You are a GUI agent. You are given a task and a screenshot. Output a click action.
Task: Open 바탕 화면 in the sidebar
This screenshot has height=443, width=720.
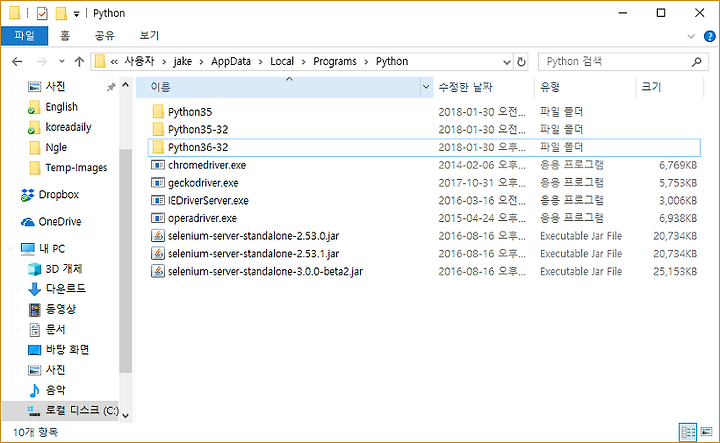(58, 350)
